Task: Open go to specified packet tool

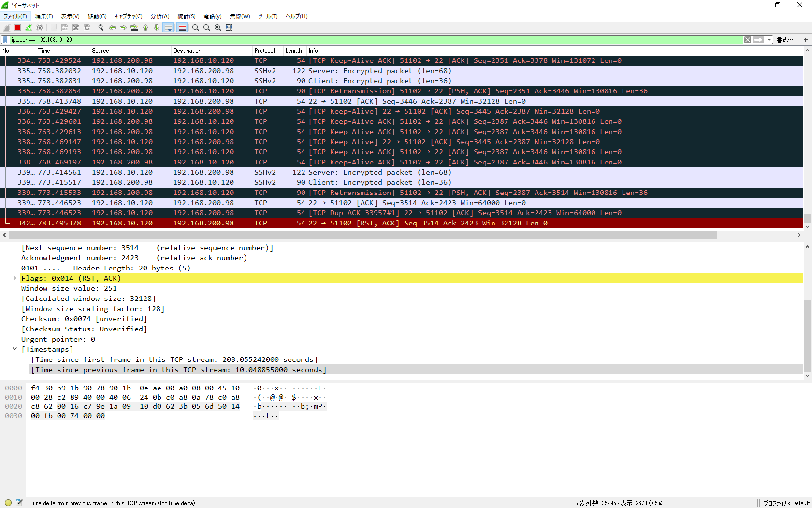Action: (134, 28)
